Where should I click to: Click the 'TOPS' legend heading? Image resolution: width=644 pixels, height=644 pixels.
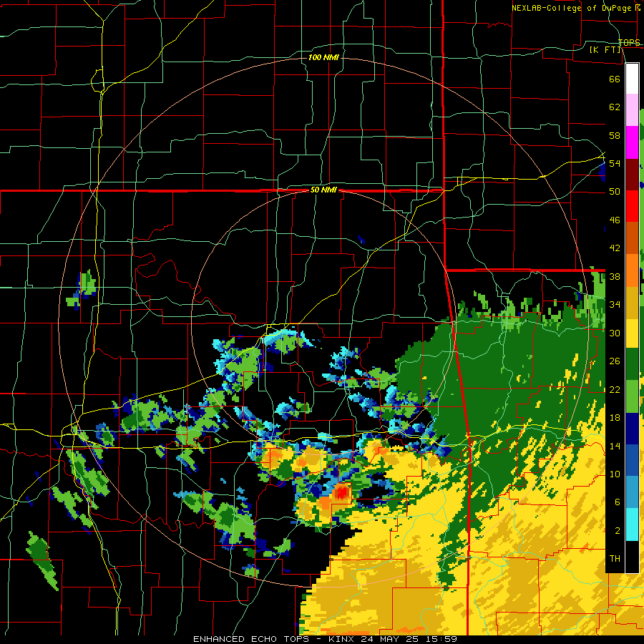[629, 42]
